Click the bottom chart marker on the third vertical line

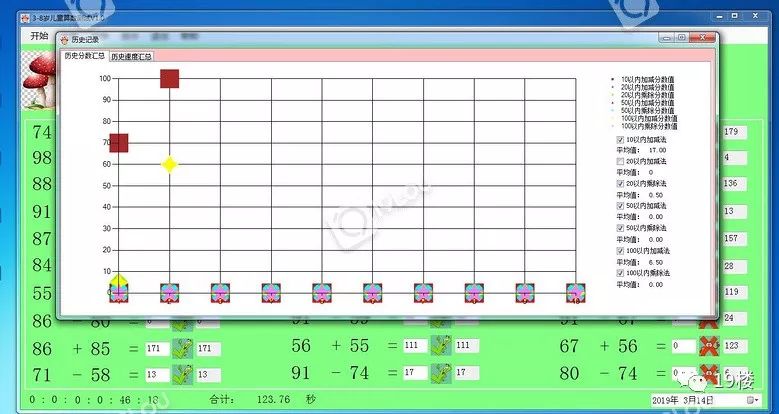click(x=220, y=293)
